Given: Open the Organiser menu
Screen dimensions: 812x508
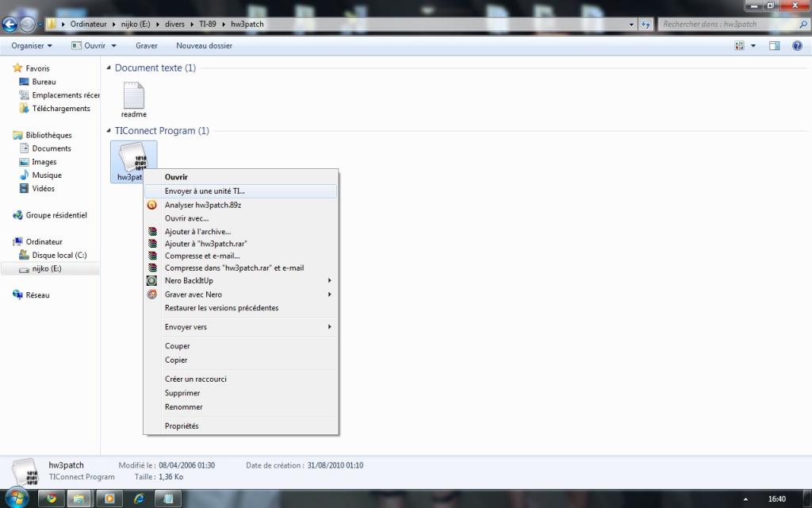Looking at the screenshot, I should click(32, 45).
